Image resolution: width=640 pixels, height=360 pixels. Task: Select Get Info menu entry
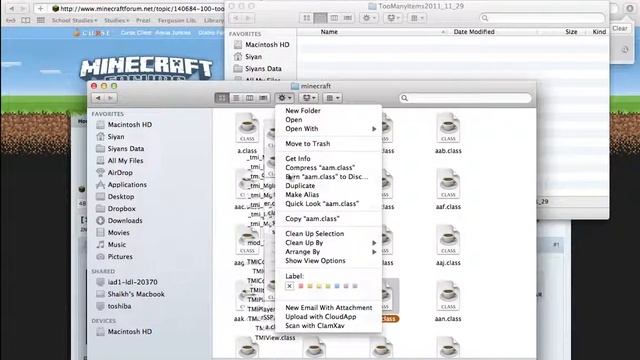(x=298, y=158)
